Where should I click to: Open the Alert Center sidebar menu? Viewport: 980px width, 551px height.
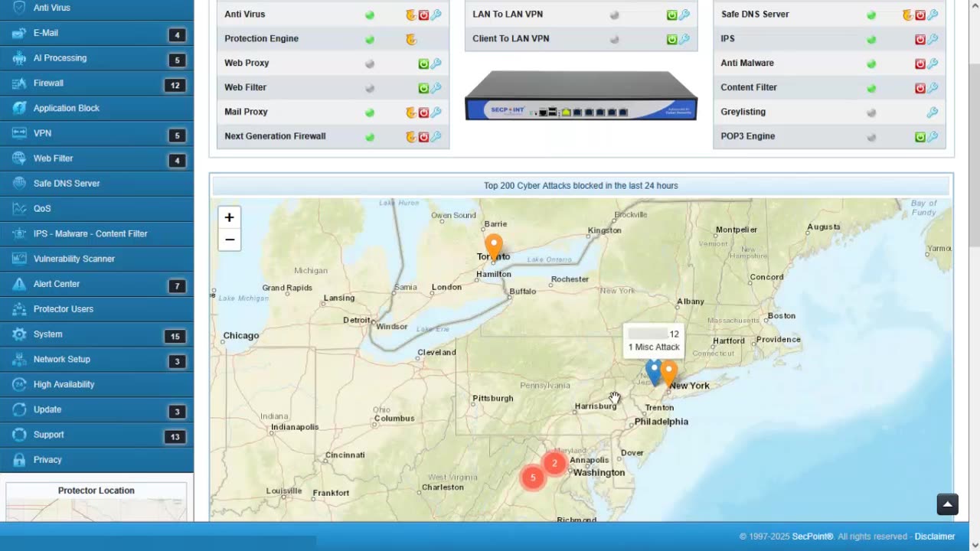[96, 285]
